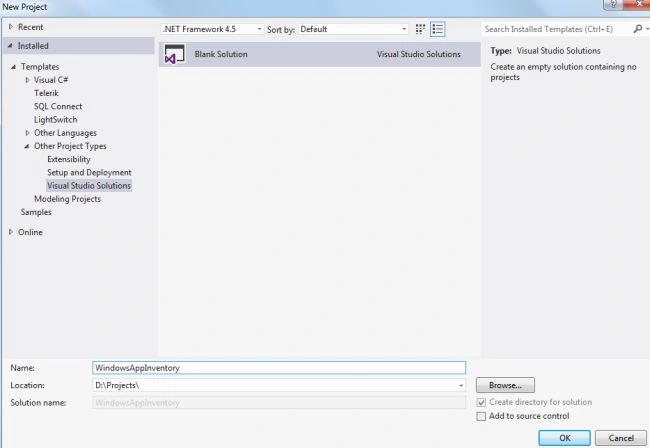Expand the Recent section
650x448 pixels.
tap(11, 27)
